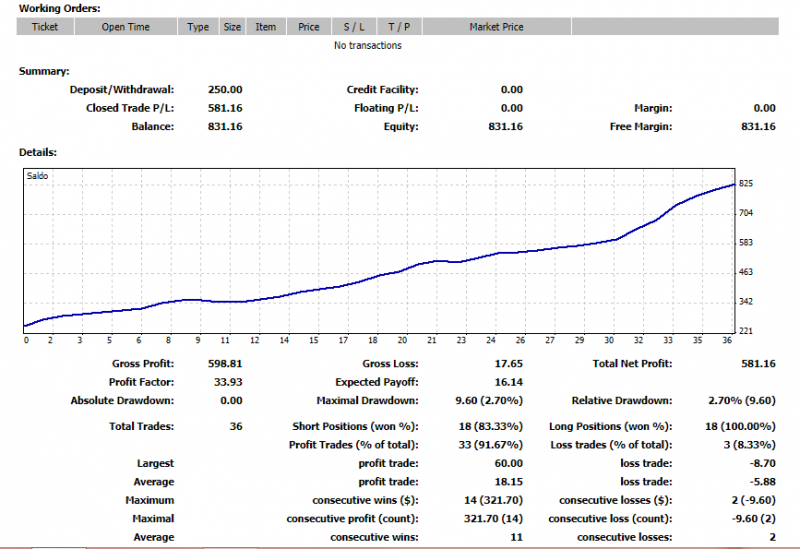
Task: Click the S / L column header
Action: 354,27
